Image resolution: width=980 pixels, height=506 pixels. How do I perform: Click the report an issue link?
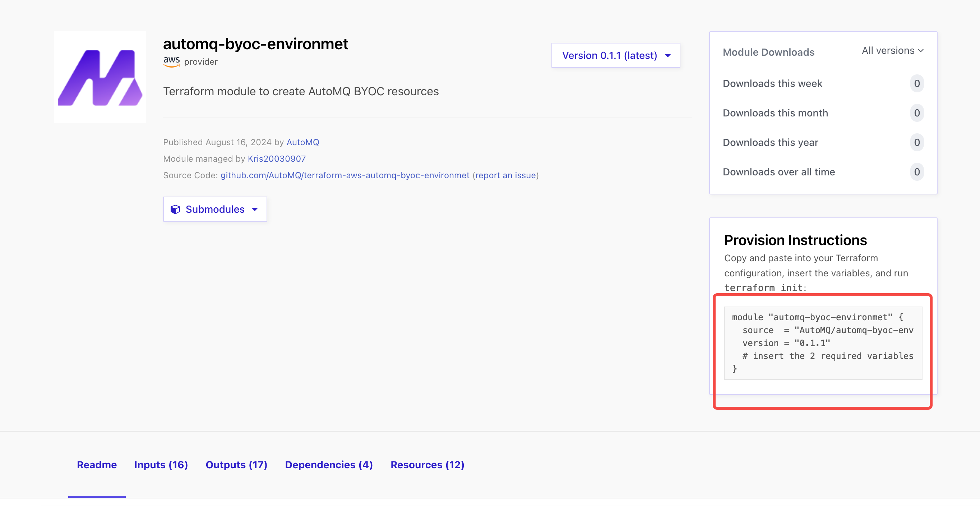[x=505, y=175]
